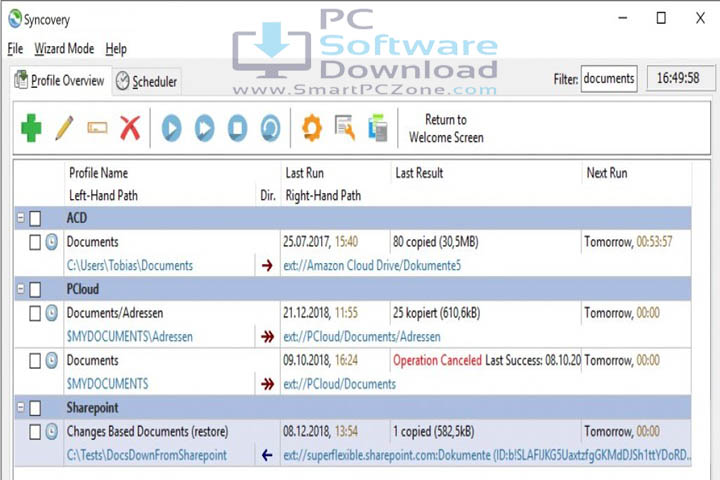Click clock icon for ACD Documents profile
Image resolution: width=720 pixels, height=480 pixels.
51,242
